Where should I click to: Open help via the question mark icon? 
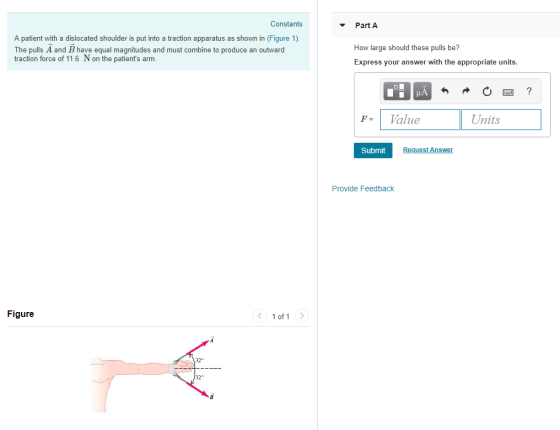pos(529,91)
